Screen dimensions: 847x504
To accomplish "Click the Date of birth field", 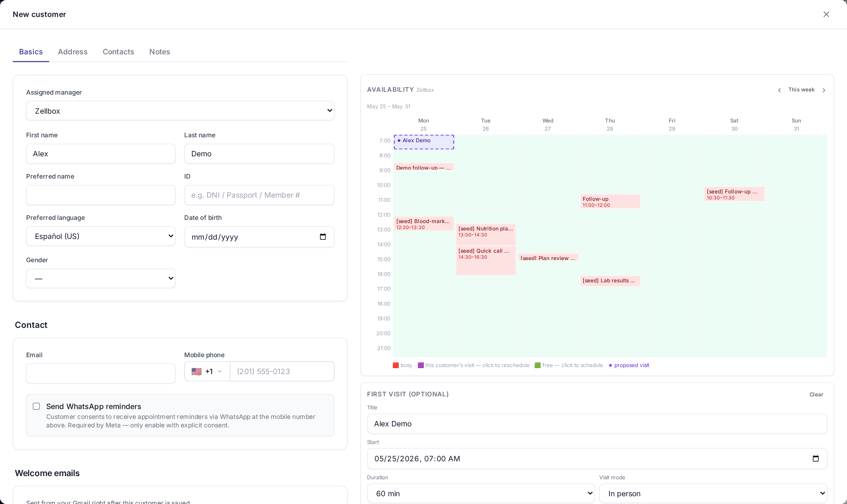I will click(259, 237).
